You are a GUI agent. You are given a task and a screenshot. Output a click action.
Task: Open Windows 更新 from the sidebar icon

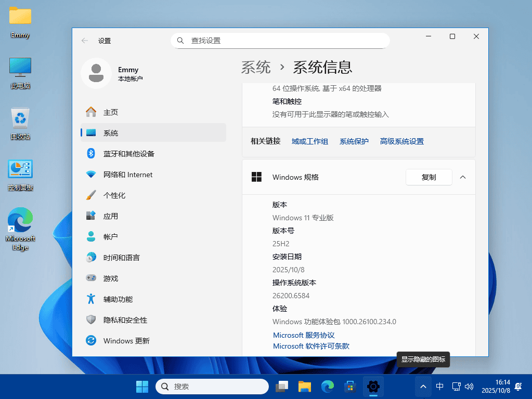(91, 340)
